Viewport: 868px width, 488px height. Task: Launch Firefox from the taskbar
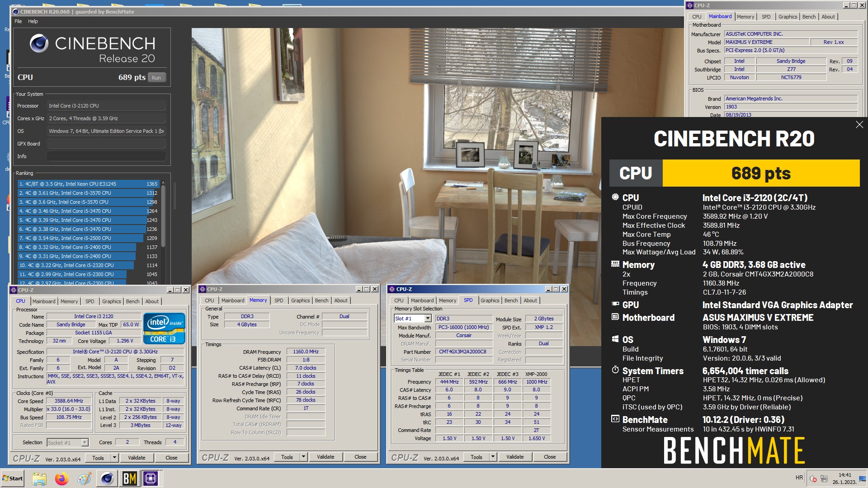pos(62,479)
